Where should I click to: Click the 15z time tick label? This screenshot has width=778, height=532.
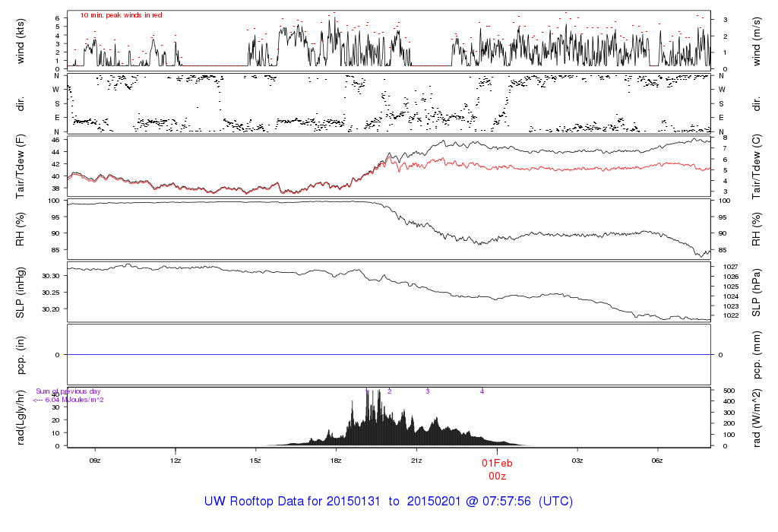(255, 461)
